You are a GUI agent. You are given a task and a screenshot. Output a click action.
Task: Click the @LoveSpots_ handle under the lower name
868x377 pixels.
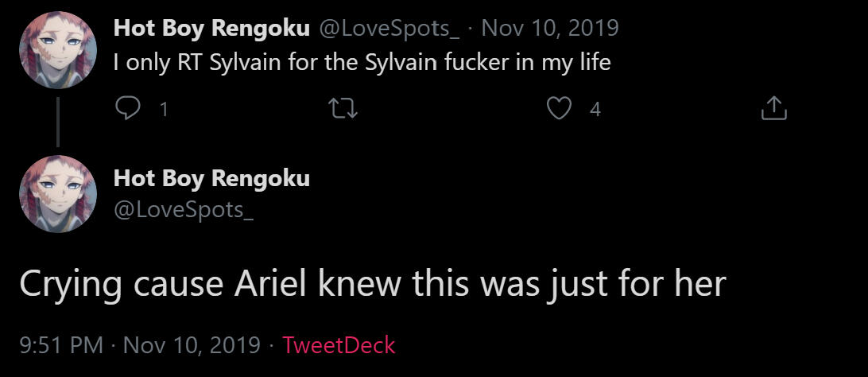click(183, 211)
